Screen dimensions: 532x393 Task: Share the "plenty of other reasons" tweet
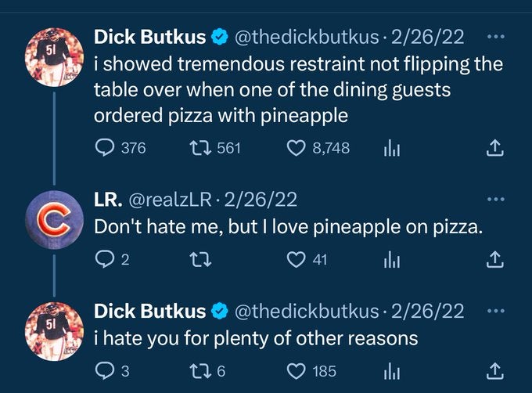coord(494,370)
